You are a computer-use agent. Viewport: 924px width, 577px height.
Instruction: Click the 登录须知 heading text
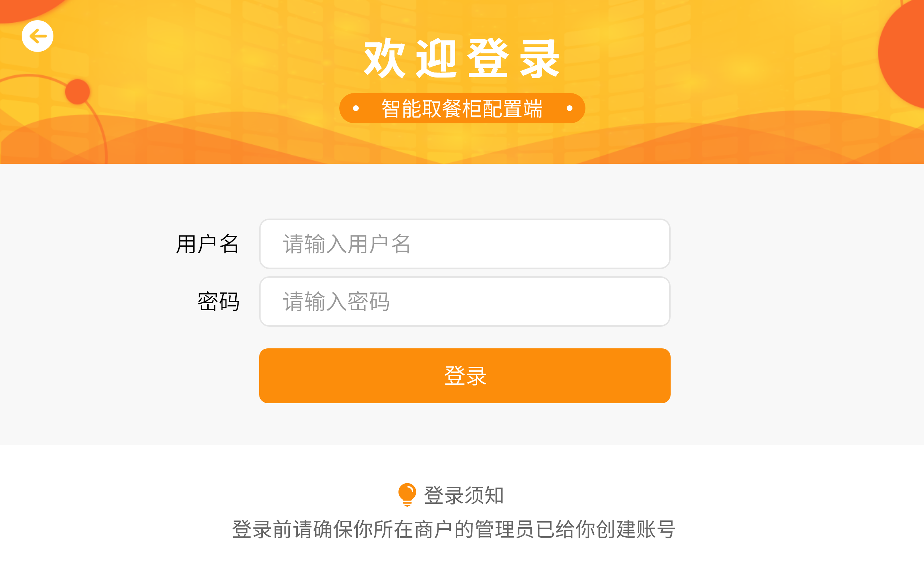464,495
